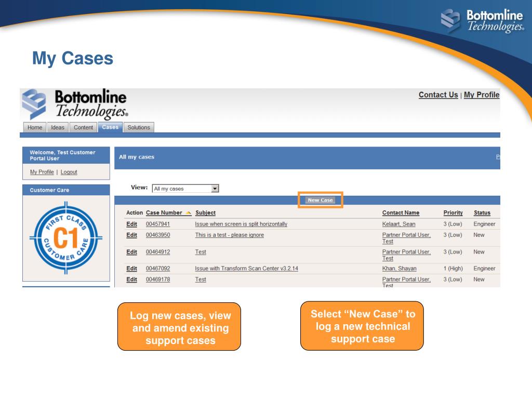
Task: Open subject 'This is a test - please ignore'
Action: click(x=229, y=235)
